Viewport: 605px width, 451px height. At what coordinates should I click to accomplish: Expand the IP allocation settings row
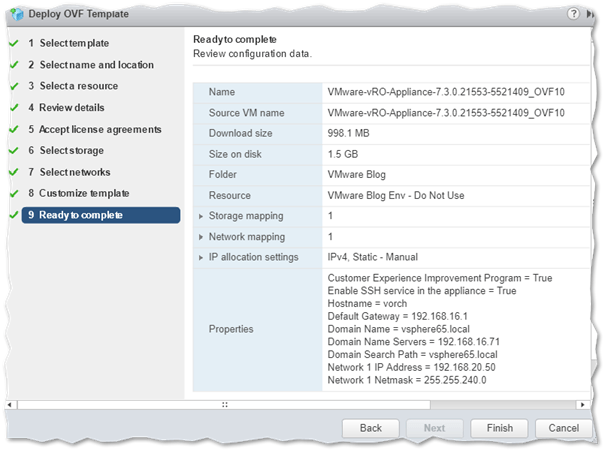pyautogui.click(x=201, y=257)
